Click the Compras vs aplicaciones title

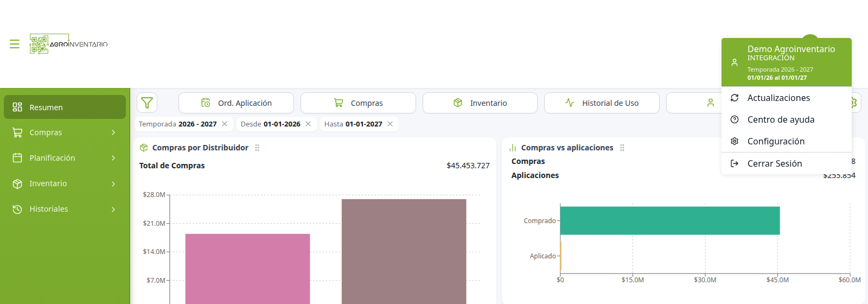(x=567, y=148)
